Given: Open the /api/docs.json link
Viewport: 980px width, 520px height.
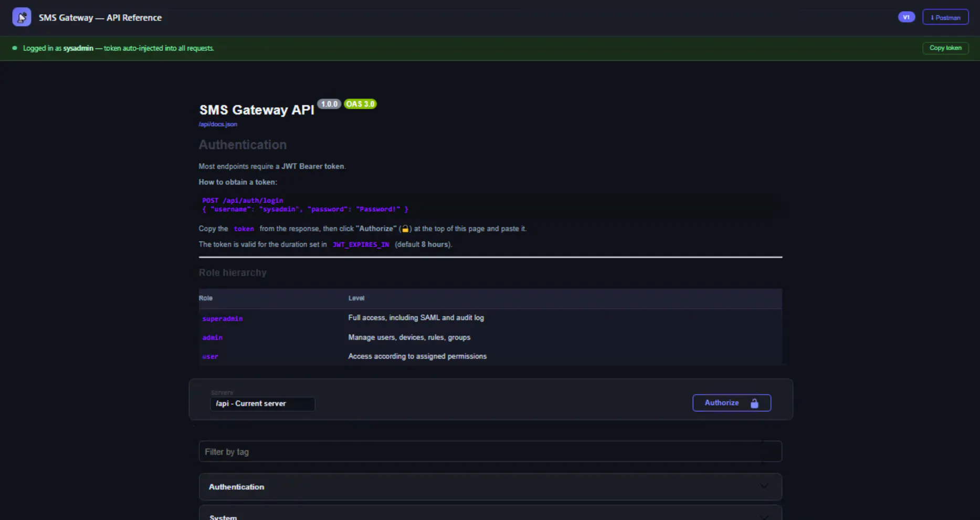Looking at the screenshot, I should coord(218,124).
